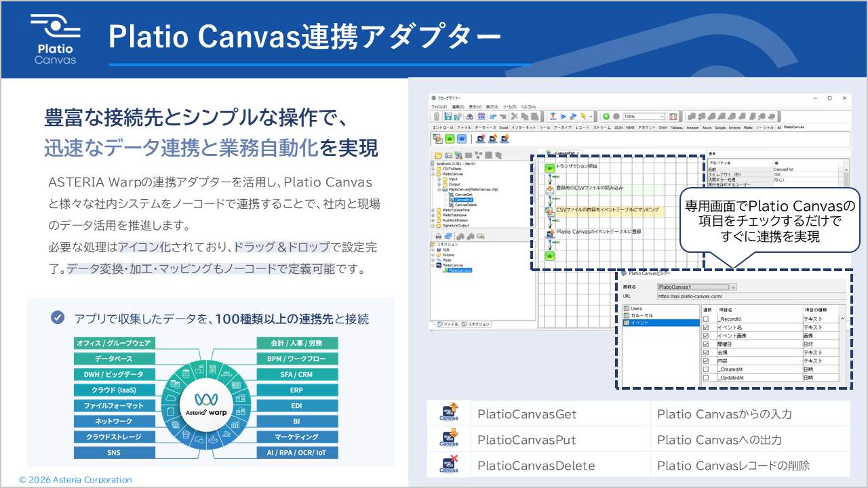Image resolution: width=868 pixels, height=488 pixels.
Task: Open the 100% zoom level dropdown
Action: 662,117
